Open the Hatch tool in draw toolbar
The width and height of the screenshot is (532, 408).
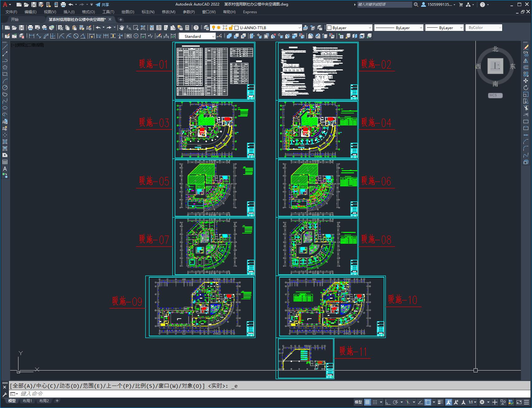5,142
